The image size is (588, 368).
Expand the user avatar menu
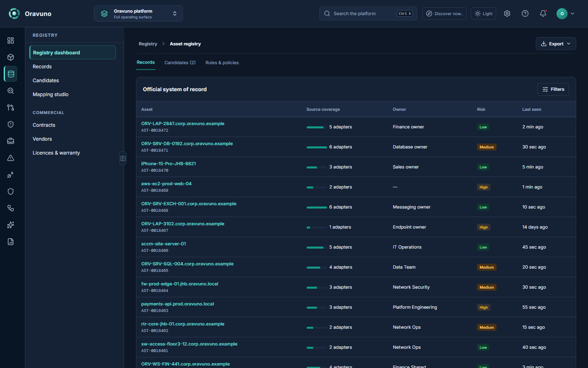click(566, 13)
